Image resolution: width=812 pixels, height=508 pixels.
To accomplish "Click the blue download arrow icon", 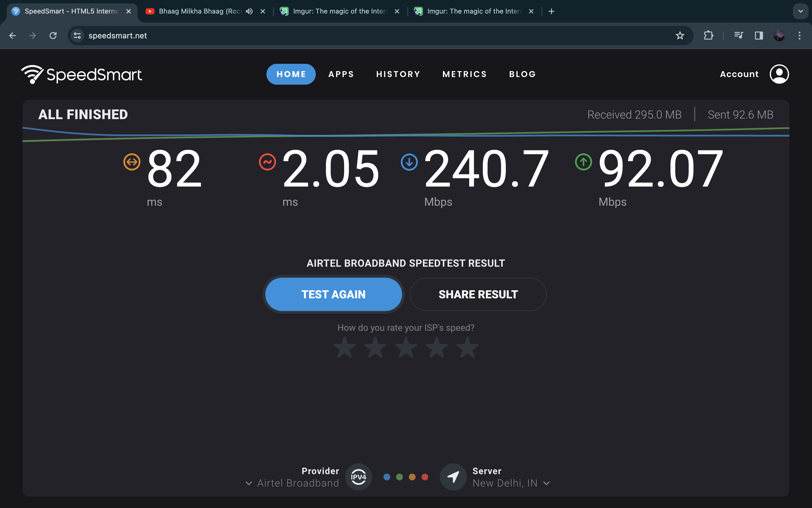I will [409, 162].
